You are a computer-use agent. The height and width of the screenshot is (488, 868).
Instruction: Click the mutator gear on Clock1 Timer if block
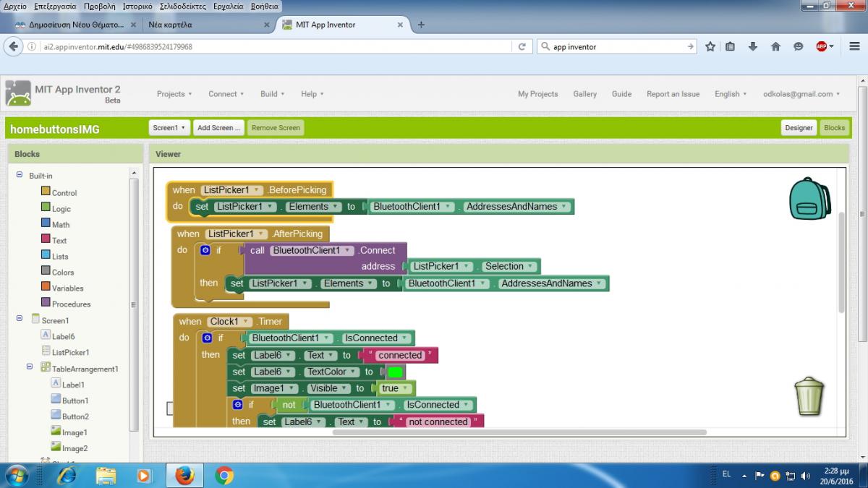tap(208, 338)
